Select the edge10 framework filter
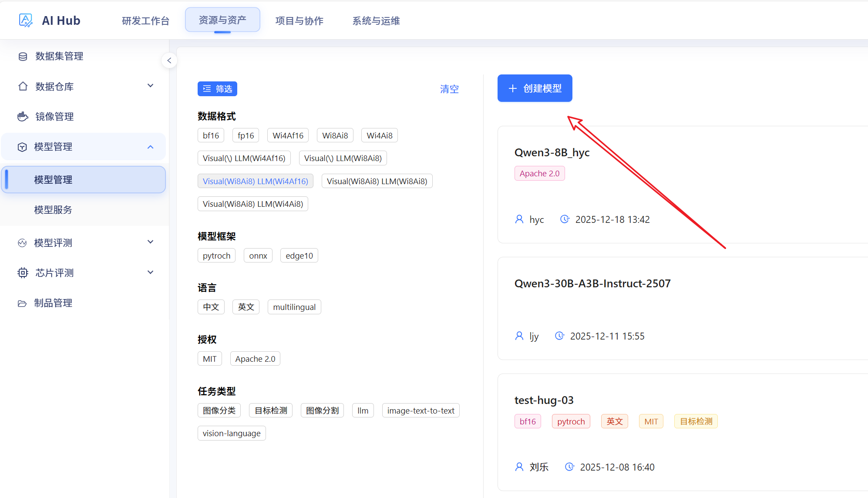This screenshot has height=498, width=868. (x=299, y=256)
